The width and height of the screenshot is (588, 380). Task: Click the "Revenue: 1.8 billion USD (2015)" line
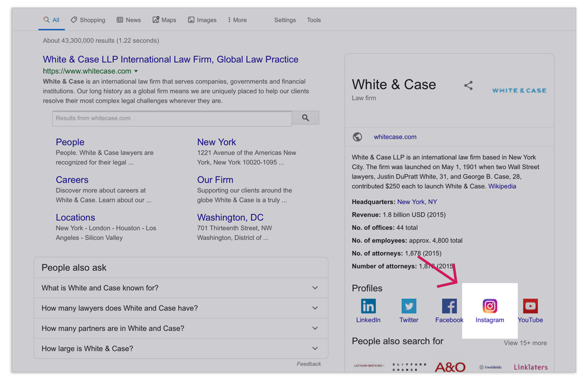399,215
